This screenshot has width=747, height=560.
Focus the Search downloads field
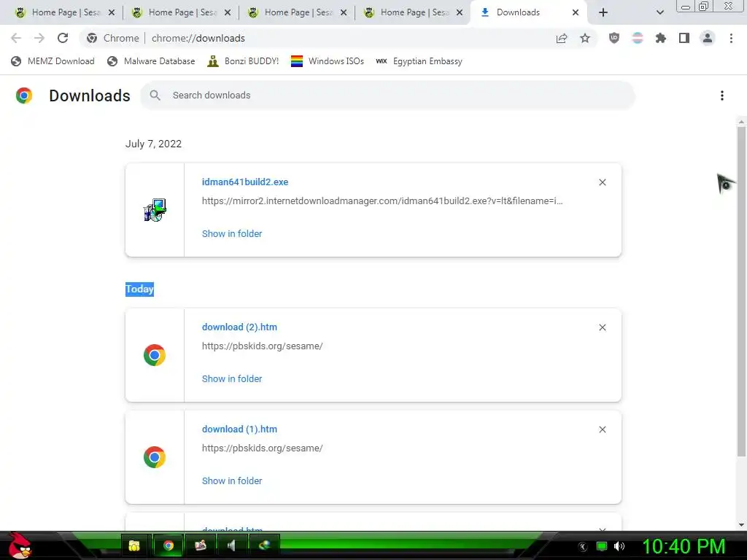(x=387, y=96)
